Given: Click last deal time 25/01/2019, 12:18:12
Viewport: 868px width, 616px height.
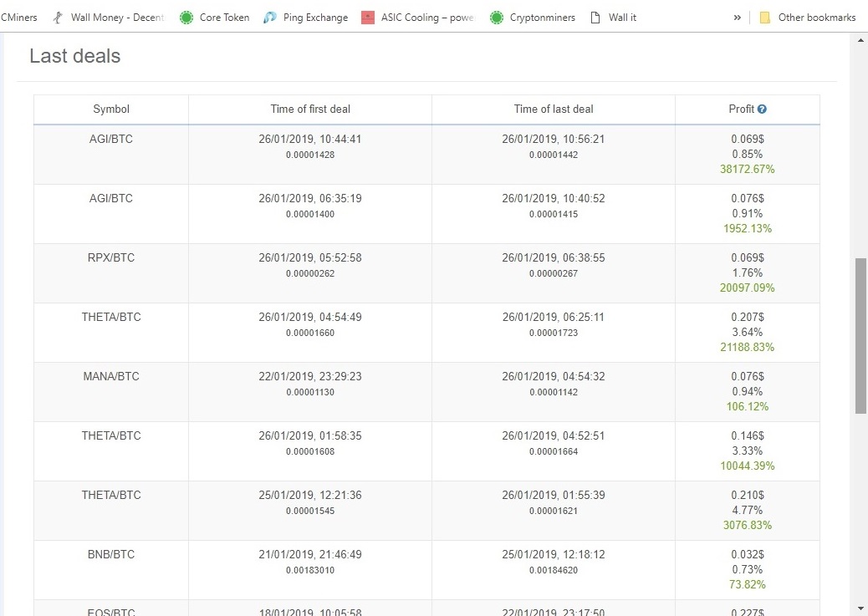Looking at the screenshot, I should [554, 554].
